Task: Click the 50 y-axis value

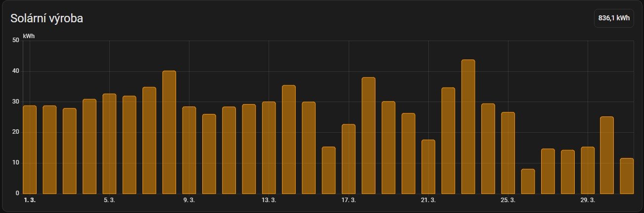Action: pyautogui.click(x=15, y=41)
